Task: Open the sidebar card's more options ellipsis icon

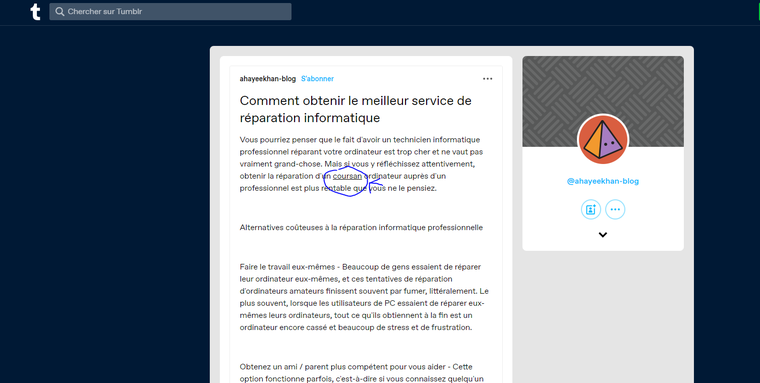Action: click(615, 209)
